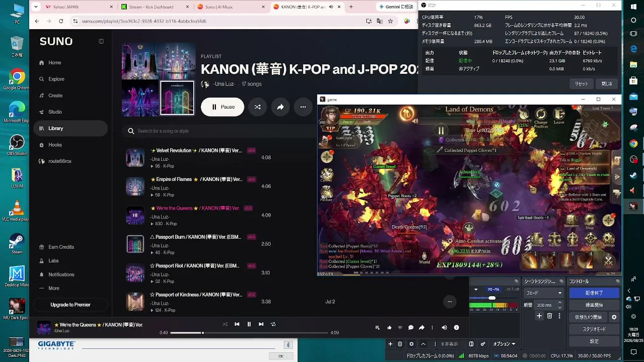Viewport: 644px width, 362px height.
Task: Click the Upgrade to Premier button
Action: pyautogui.click(x=70, y=305)
